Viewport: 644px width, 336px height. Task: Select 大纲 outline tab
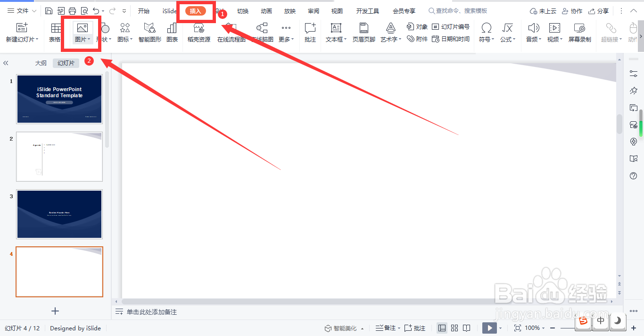(41, 63)
